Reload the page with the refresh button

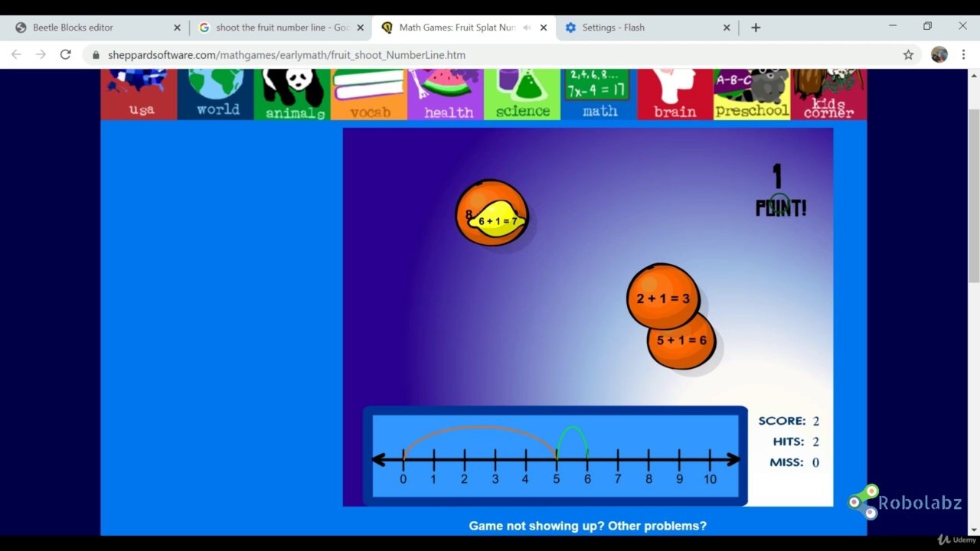[66, 55]
